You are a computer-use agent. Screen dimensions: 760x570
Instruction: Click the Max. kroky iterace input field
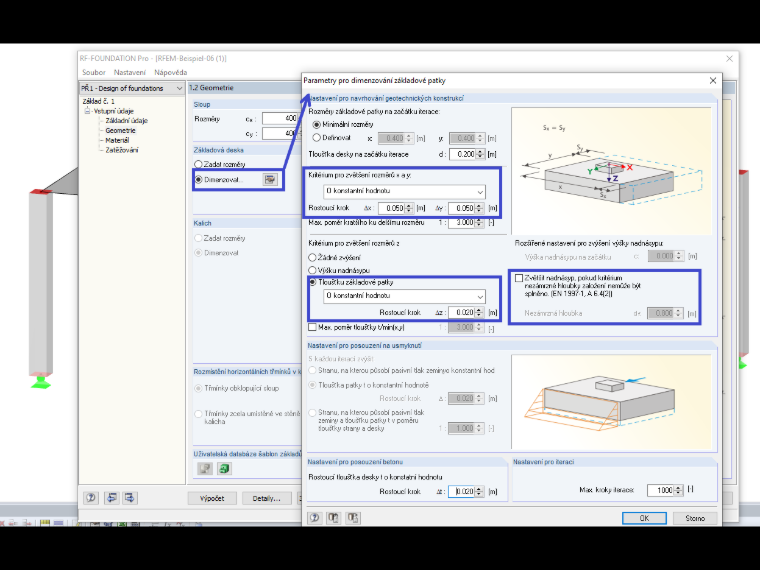(661, 491)
